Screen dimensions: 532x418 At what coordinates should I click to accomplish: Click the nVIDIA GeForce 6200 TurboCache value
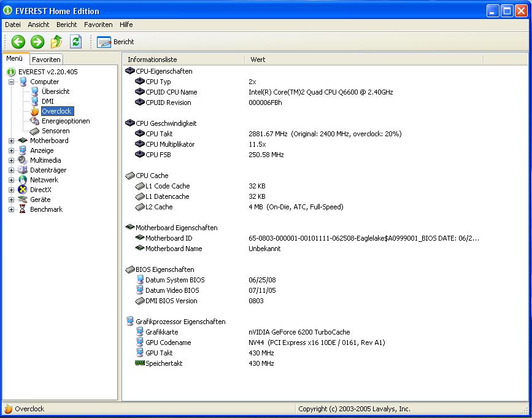pos(299,332)
